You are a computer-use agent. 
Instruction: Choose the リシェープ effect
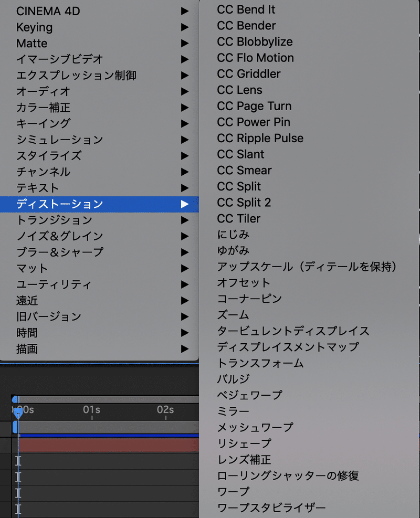click(309, 443)
